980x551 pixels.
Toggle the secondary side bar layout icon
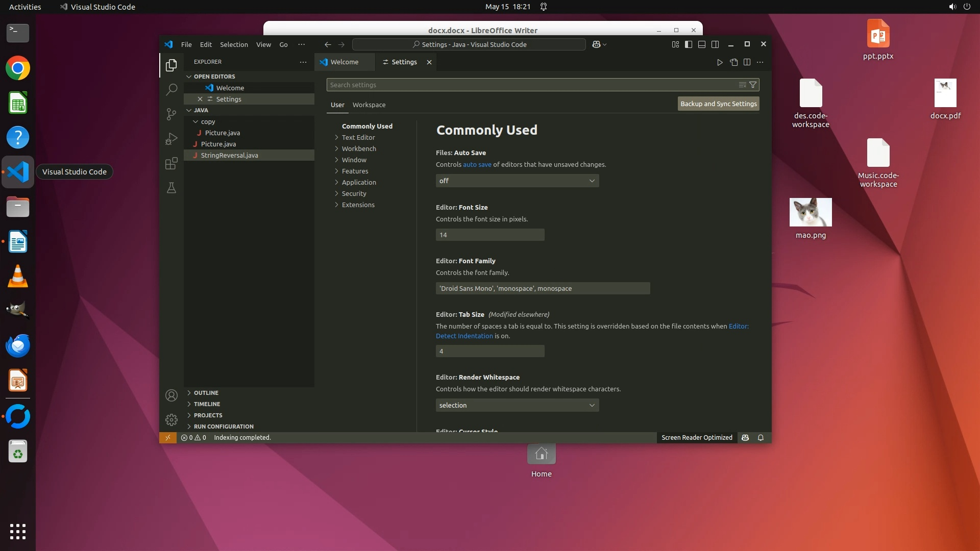click(x=715, y=44)
